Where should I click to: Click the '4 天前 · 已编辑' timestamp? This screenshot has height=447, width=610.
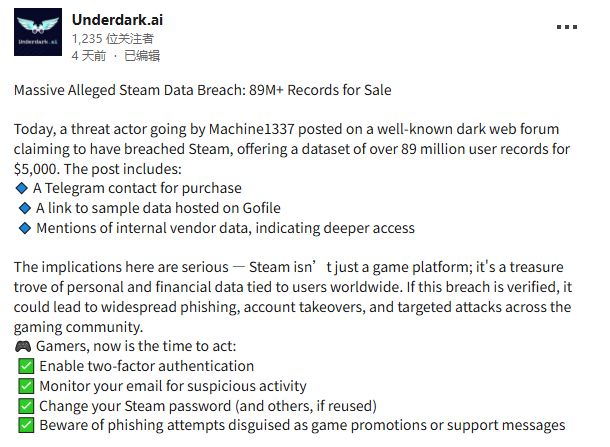tap(116, 56)
